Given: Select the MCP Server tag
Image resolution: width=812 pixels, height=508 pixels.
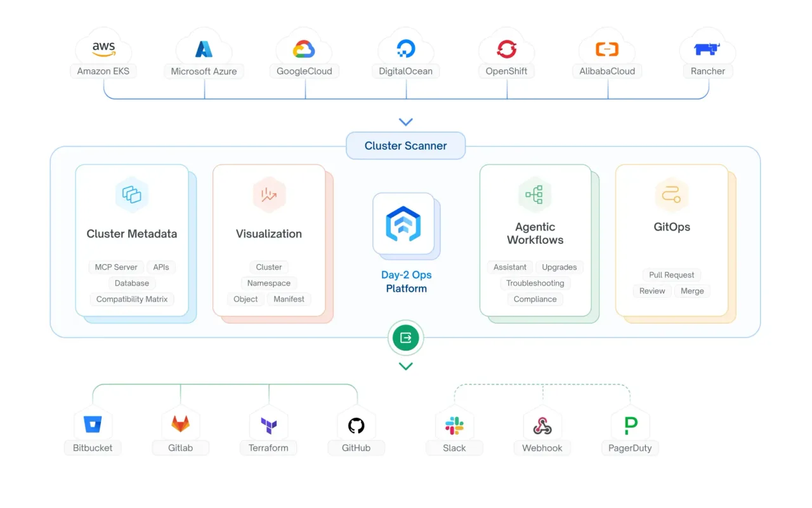Looking at the screenshot, I should click(116, 267).
